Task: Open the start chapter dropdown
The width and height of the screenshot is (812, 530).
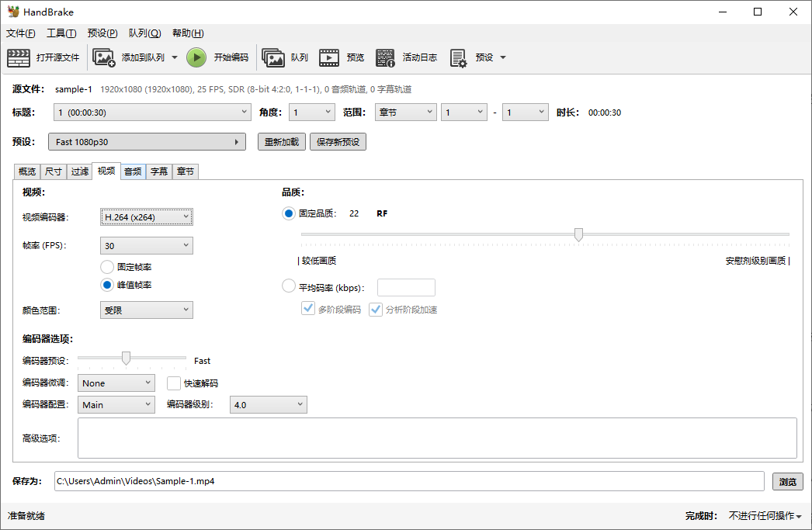Action: point(464,113)
